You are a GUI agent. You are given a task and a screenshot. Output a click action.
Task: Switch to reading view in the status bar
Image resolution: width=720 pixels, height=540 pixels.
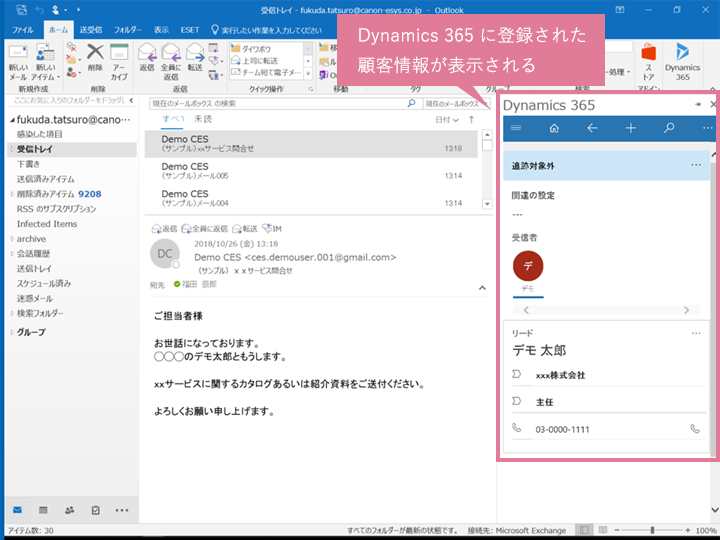[603, 530]
